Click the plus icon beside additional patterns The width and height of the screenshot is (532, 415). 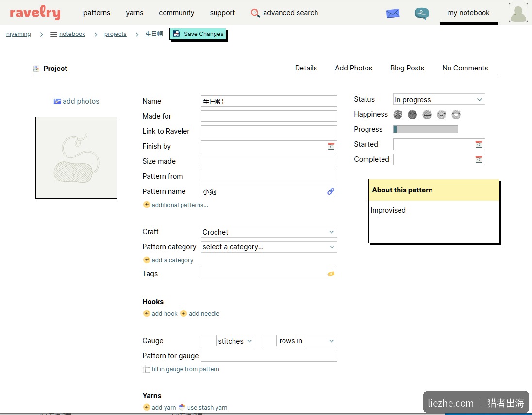[x=146, y=205]
